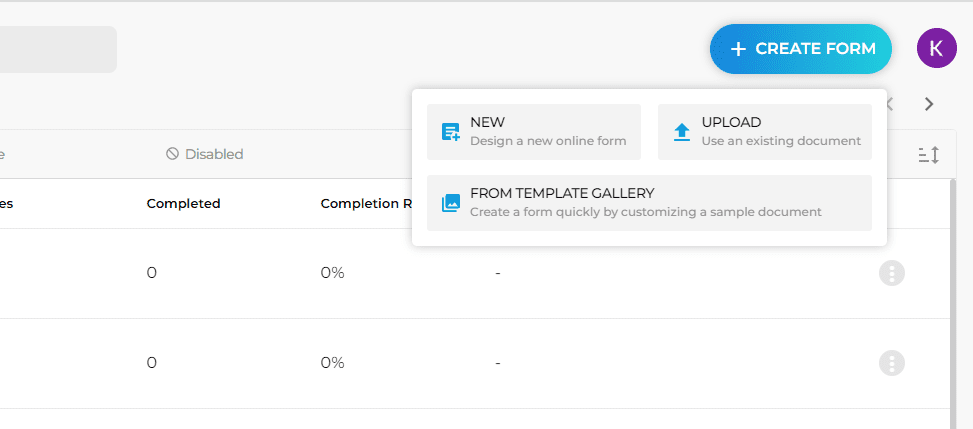973x429 pixels.
Task: Open the K user avatar menu
Action: (x=936, y=48)
